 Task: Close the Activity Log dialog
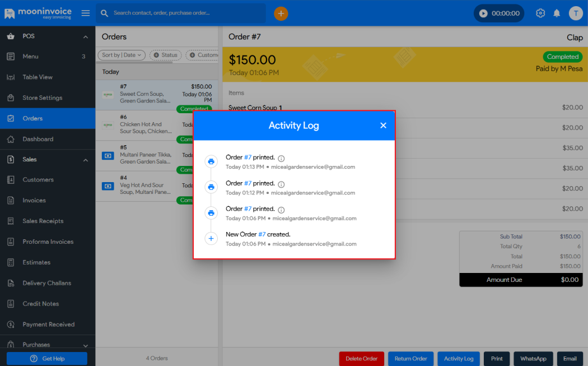tap(383, 126)
